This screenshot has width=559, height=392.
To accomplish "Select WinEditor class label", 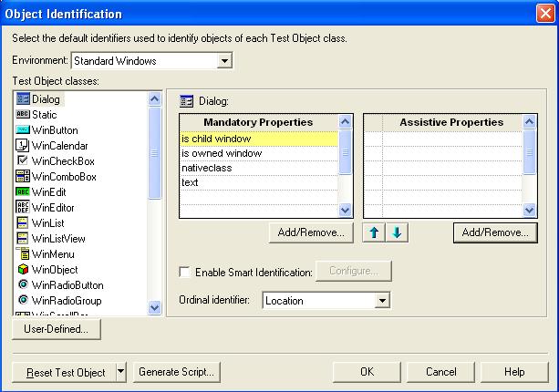I will click(x=53, y=208).
